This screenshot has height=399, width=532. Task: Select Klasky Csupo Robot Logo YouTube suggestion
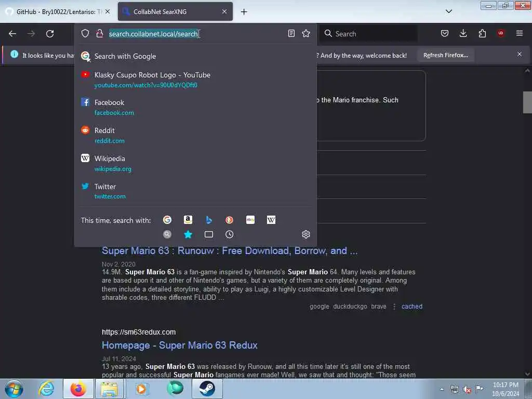[195, 79]
